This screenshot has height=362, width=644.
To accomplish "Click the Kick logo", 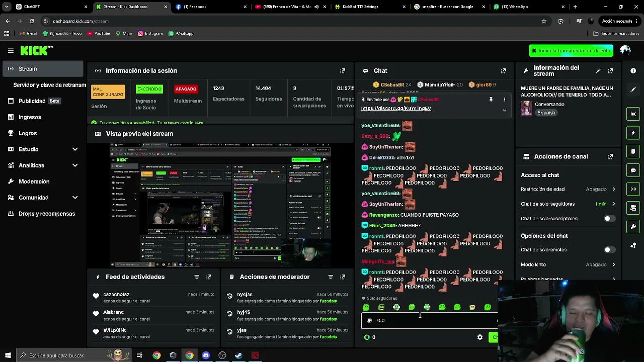I will pos(36,50).
